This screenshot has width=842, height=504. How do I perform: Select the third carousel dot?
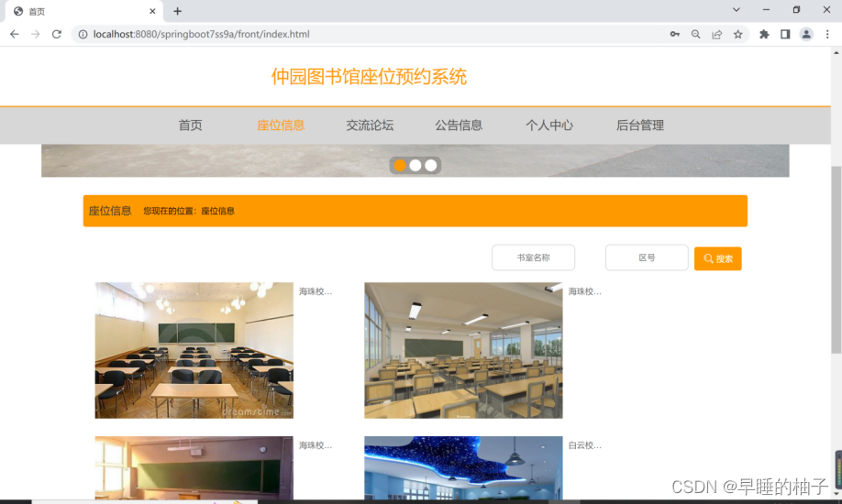[431, 165]
